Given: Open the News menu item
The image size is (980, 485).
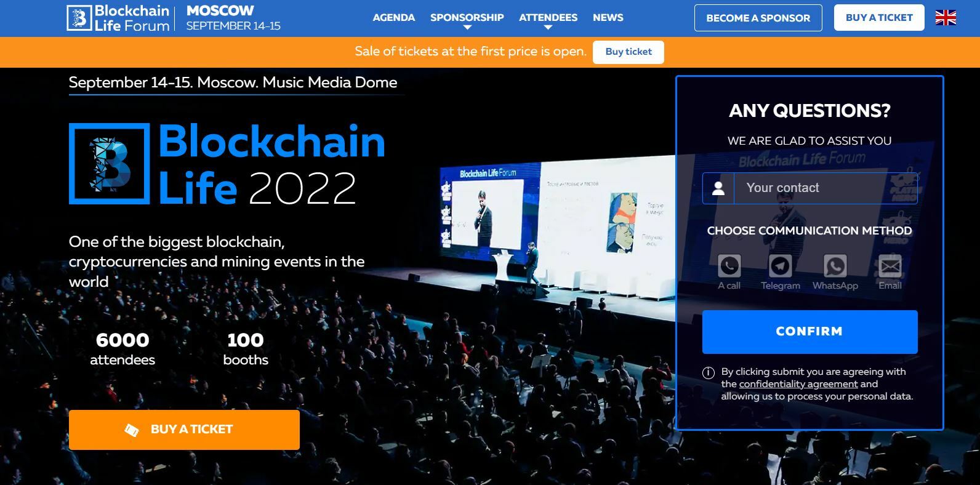Looking at the screenshot, I should tap(608, 18).
